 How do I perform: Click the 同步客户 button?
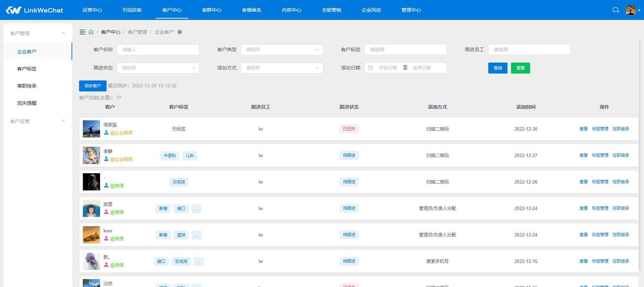93,86
